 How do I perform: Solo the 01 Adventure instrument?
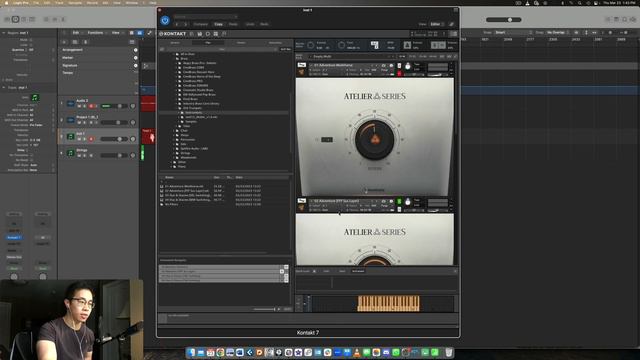pyautogui.click(x=399, y=66)
